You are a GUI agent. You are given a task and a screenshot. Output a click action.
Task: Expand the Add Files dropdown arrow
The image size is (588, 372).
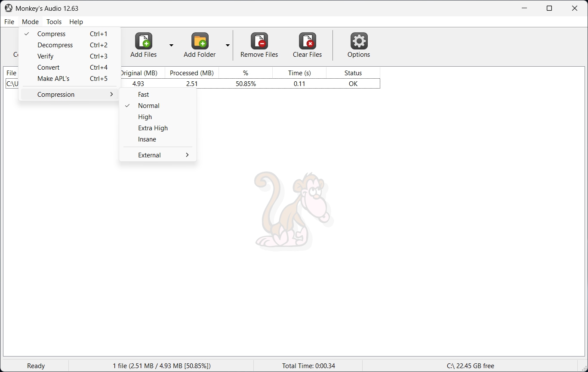[171, 45]
